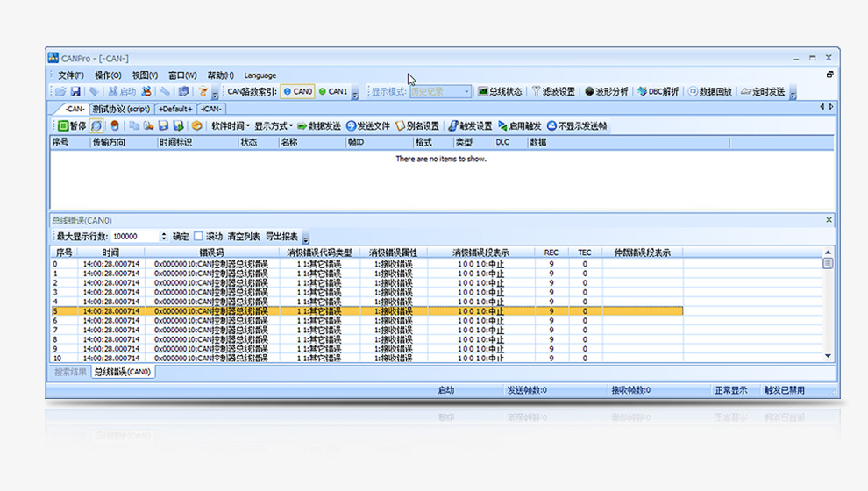Open 波形分析 waveform analysis
868x491 pixels.
coord(607,91)
